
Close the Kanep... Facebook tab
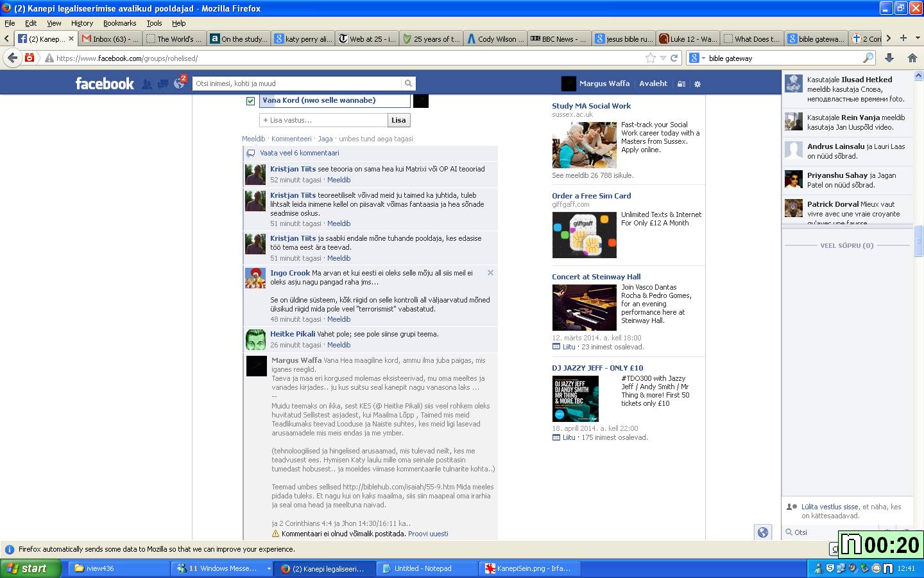tap(71, 39)
